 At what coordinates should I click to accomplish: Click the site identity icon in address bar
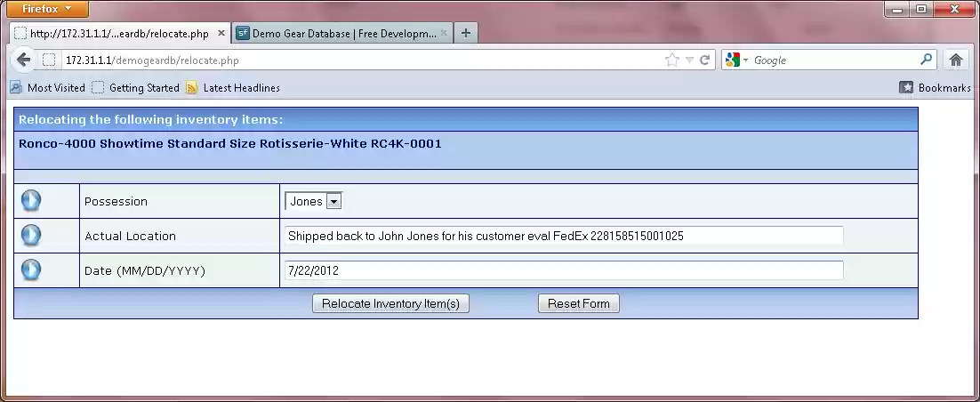point(50,60)
